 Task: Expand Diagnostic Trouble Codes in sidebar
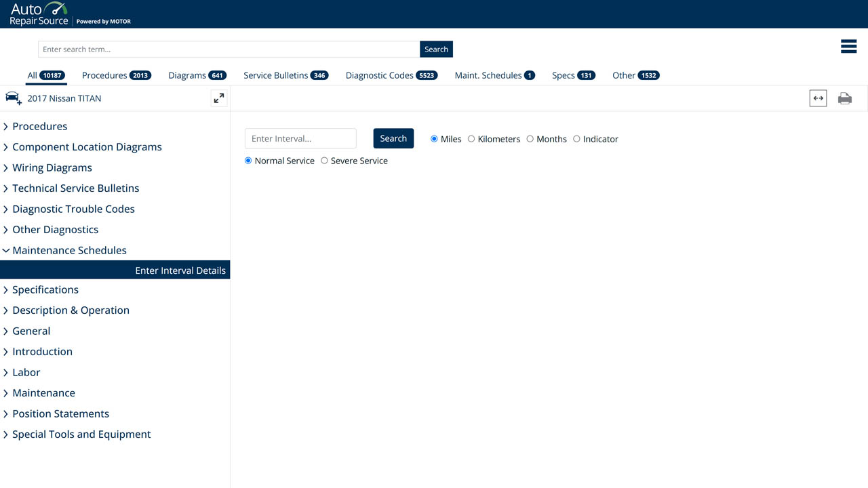pos(73,209)
